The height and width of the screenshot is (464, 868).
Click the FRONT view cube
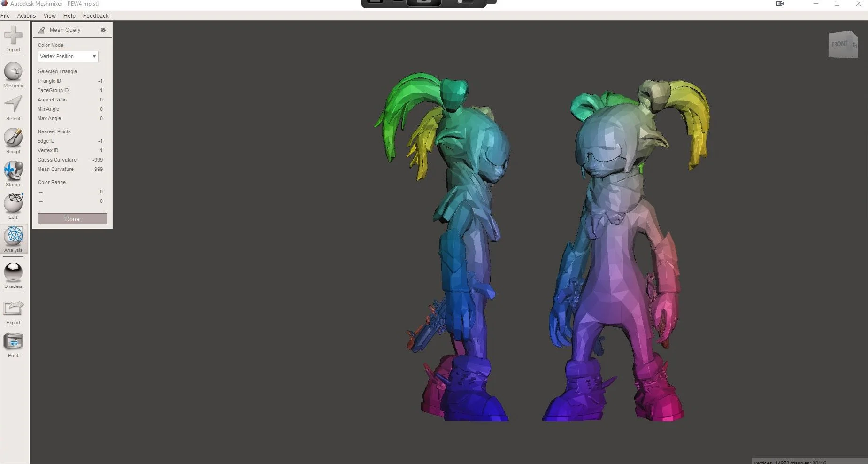tap(843, 45)
